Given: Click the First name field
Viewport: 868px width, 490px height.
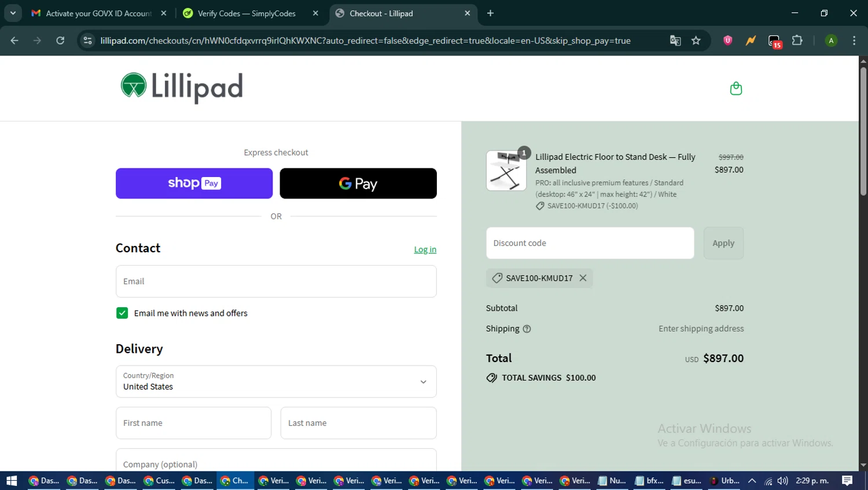Looking at the screenshot, I should click(x=193, y=423).
